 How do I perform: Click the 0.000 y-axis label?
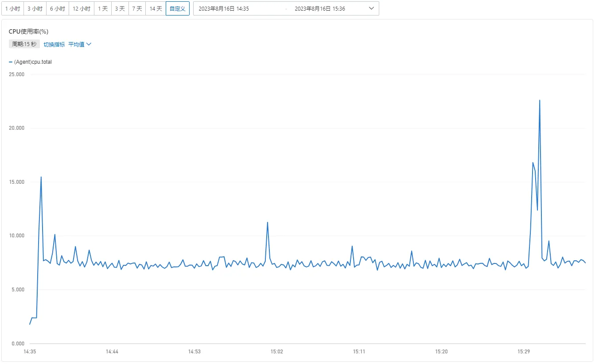click(x=17, y=344)
